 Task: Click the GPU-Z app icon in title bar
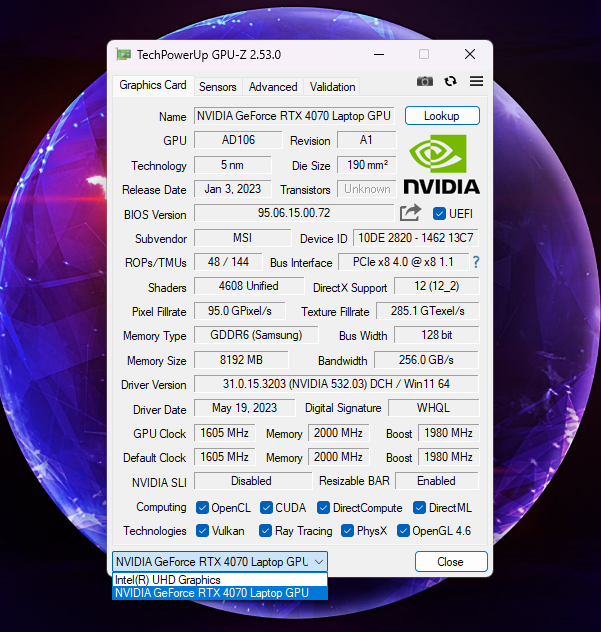tap(123, 54)
